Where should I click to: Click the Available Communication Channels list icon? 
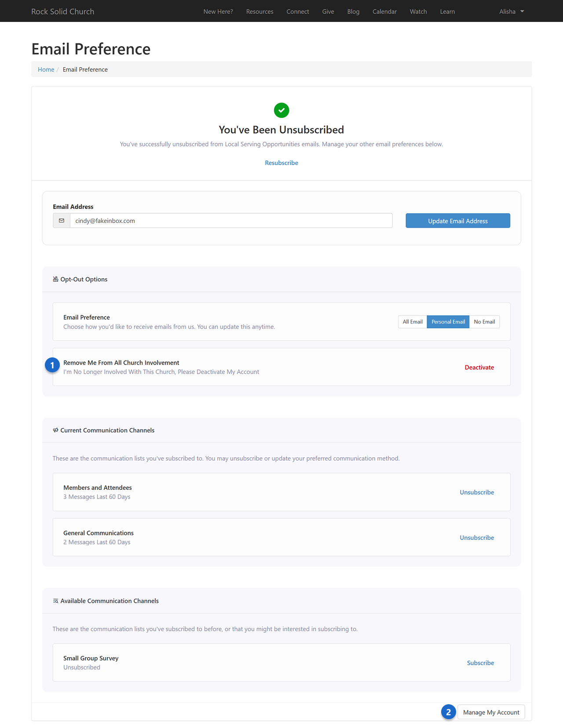click(x=55, y=601)
